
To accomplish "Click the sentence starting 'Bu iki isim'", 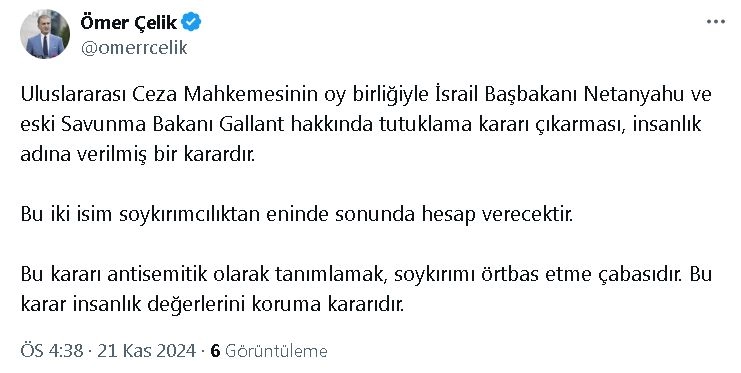I will 296,215.
